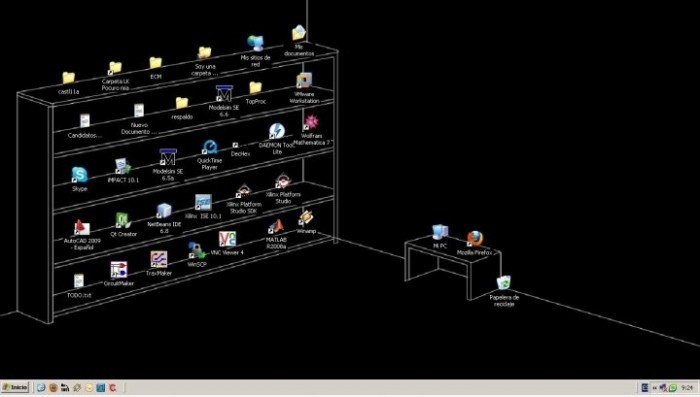Select the Winamp shortcut icon
Screen dimensions: 700x397
(x=306, y=218)
